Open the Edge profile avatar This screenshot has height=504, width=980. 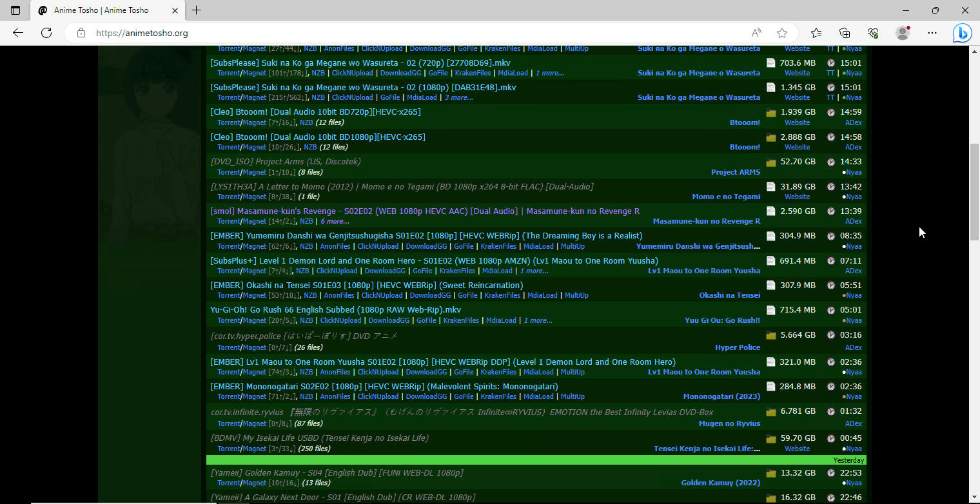tap(903, 33)
